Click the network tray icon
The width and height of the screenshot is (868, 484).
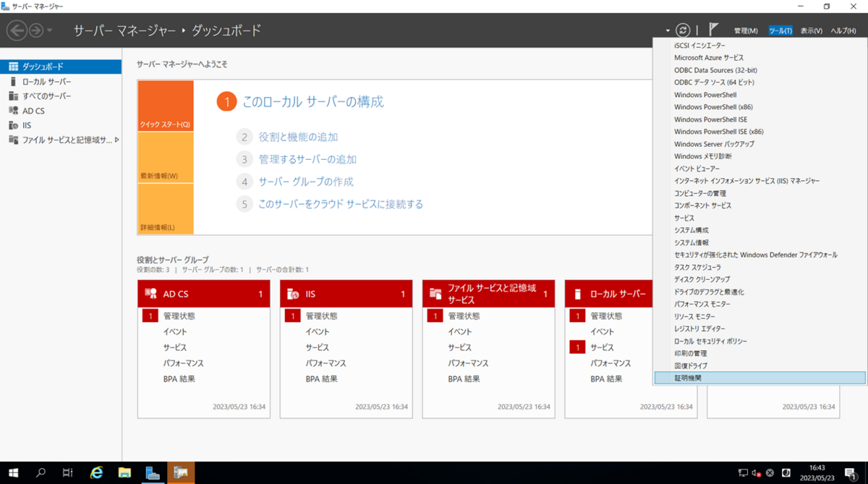point(743,472)
